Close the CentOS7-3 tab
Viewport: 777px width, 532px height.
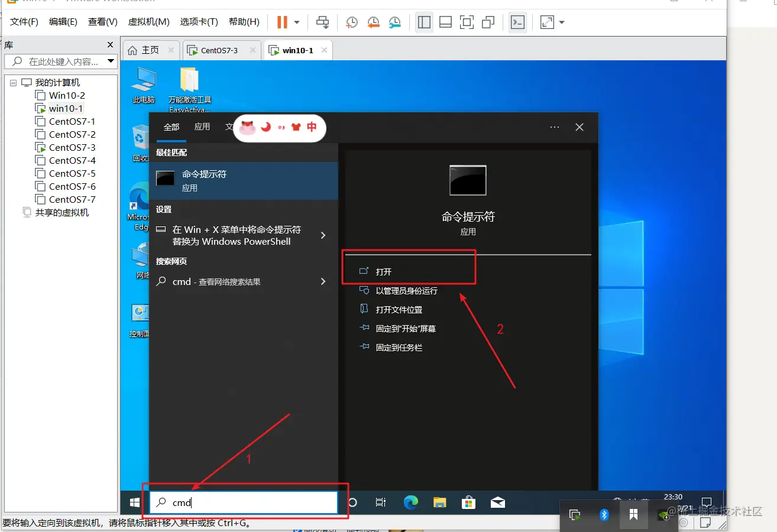[252, 50]
